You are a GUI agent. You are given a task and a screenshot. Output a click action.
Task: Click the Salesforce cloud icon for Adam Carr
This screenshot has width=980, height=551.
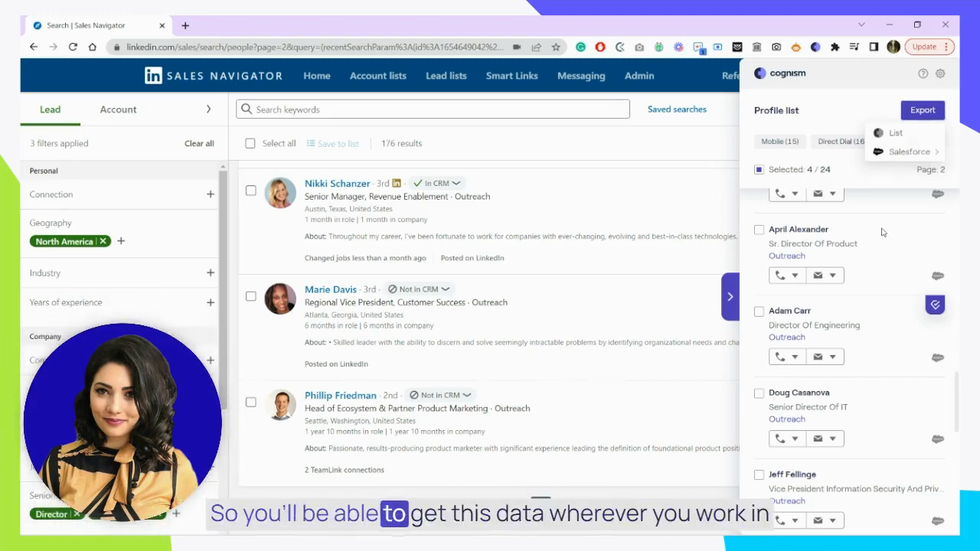(938, 357)
